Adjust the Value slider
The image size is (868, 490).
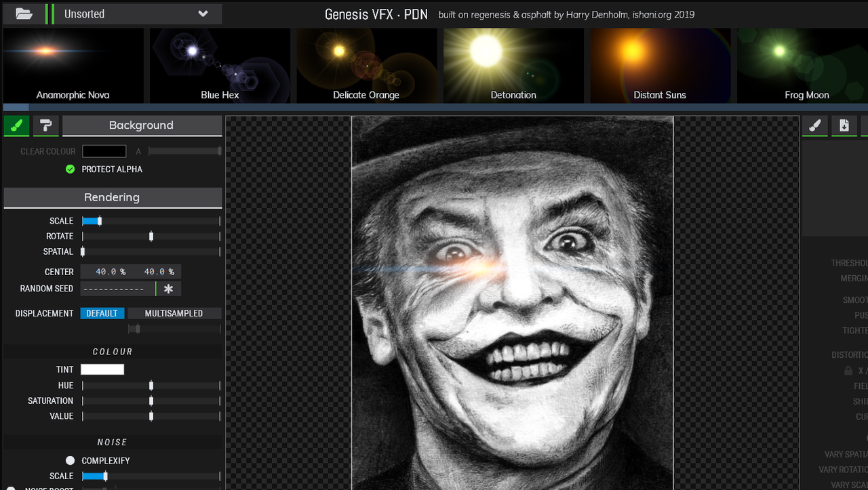(x=151, y=416)
